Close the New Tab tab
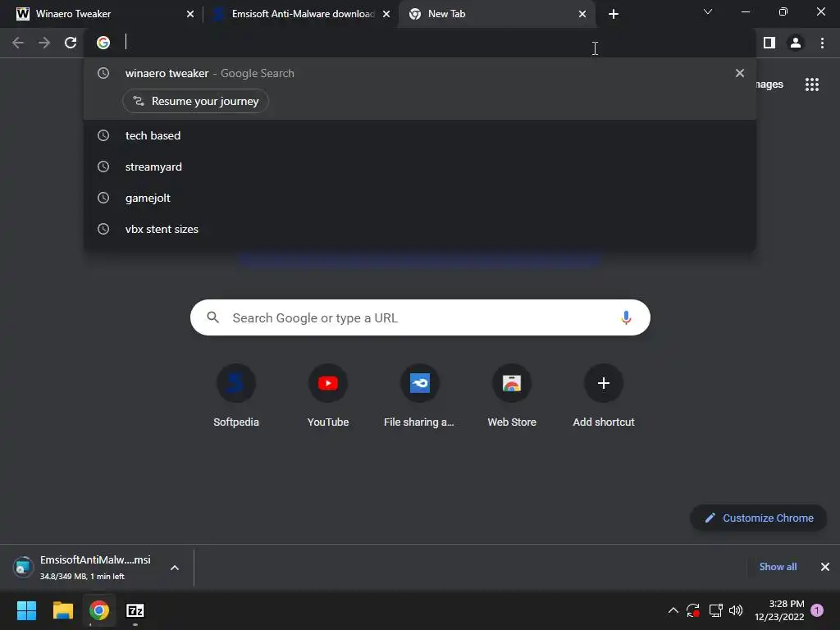The height and width of the screenshot is (630, 840). coord(582,14)
